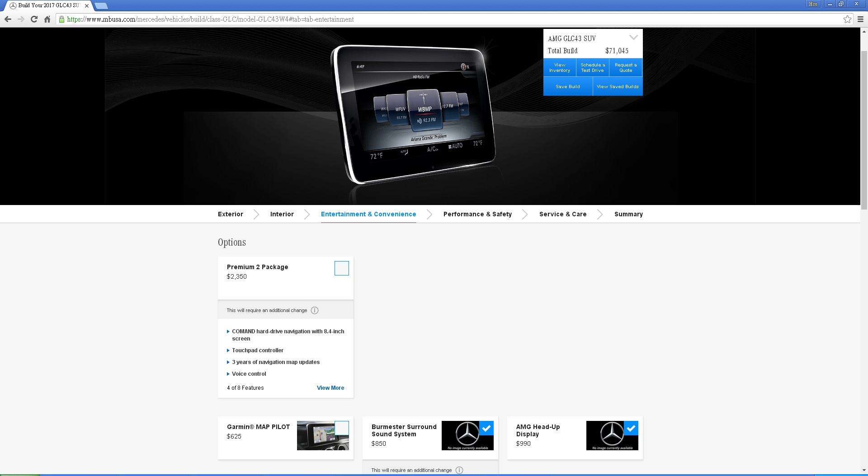
Task: Select the Premium 2 Package checkbox
Action: pos(342,268)
